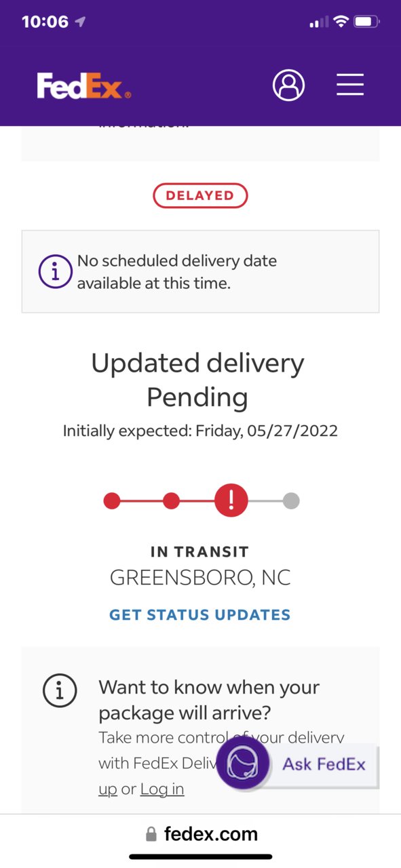Tap the info icon next to package arrival question
401x868 pixels.
pyautogui.click(x=60, y=690)
